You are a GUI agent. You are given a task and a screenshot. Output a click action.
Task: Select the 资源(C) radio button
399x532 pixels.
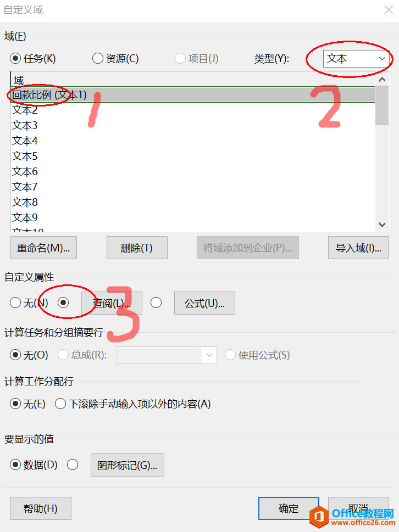pos(97,58)
